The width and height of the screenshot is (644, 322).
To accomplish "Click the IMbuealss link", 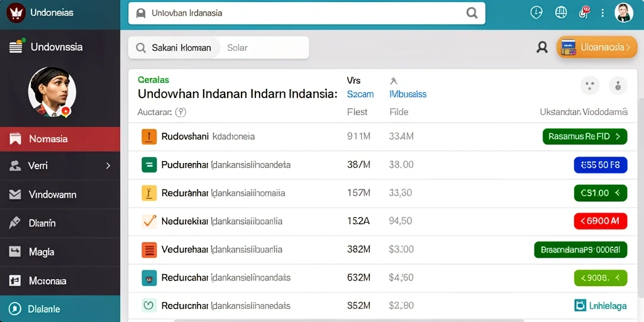I will [x=408, y=94].
